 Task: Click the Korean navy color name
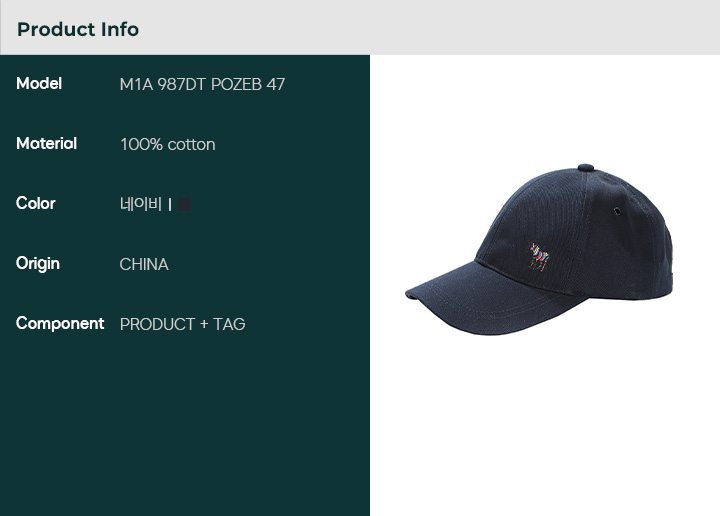coord(141,204)
